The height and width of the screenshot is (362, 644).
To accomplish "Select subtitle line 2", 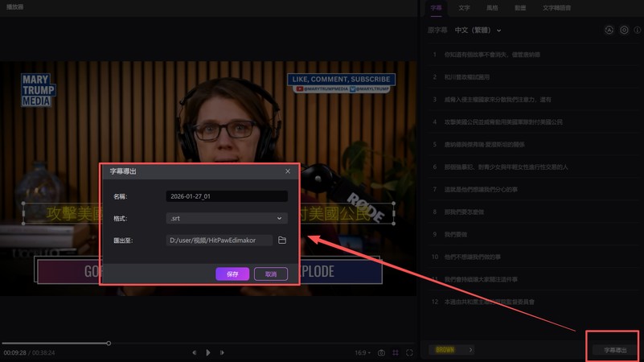I will point(533,77).
